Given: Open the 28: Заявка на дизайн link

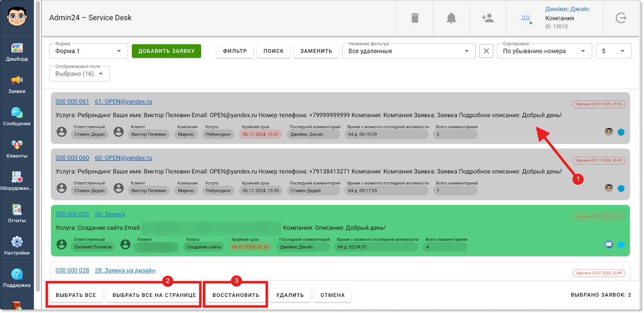Looking at the screenshot, I should click(125, 271).
